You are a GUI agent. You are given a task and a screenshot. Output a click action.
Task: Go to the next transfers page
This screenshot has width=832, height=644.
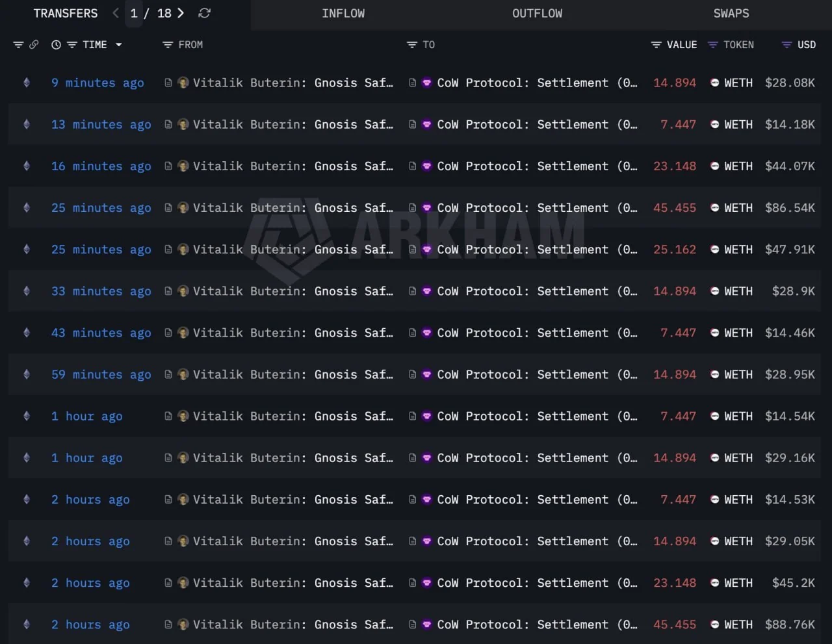click(181, 13)
